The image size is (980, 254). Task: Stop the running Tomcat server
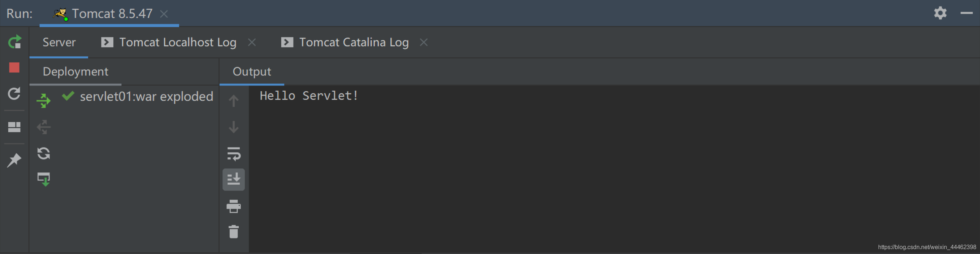pyautogui.click(x=14, y=68)
